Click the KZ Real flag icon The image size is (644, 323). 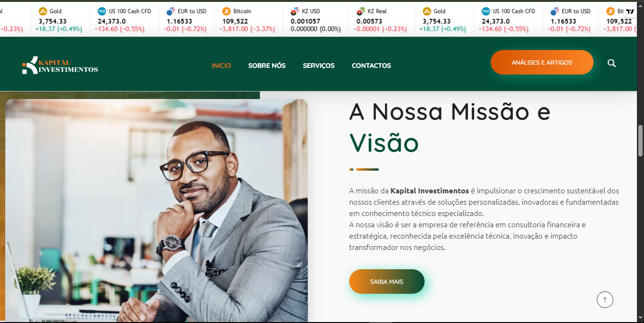pos(361,11)
